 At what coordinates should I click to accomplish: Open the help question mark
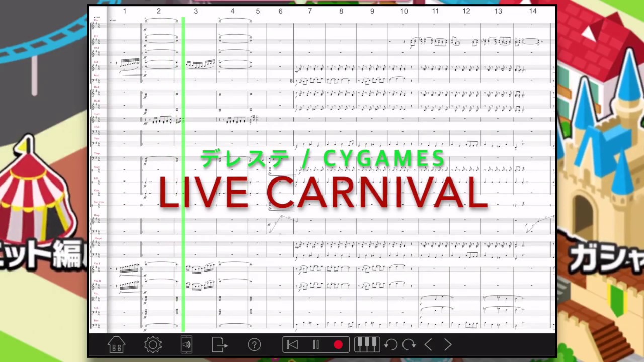[254, 345]
